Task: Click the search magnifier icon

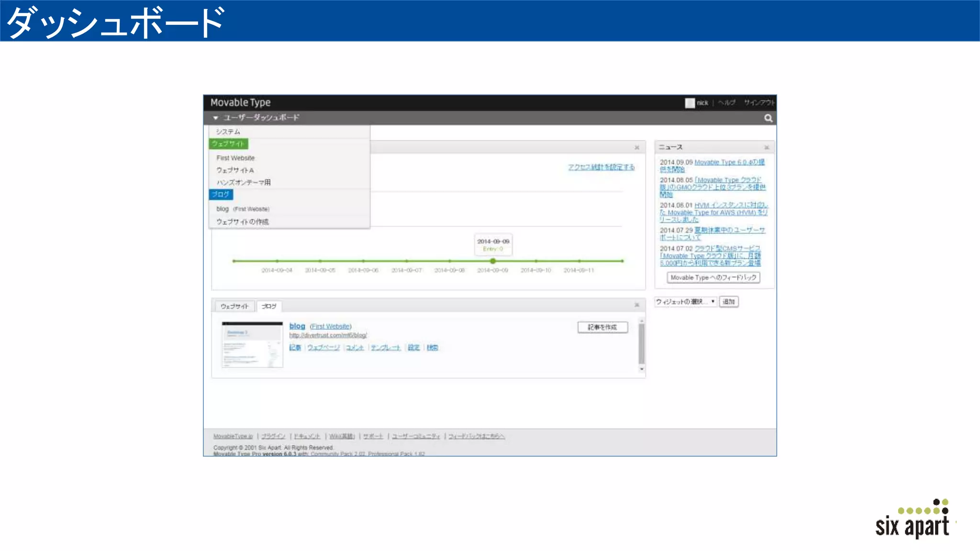Action: point(768,118)
